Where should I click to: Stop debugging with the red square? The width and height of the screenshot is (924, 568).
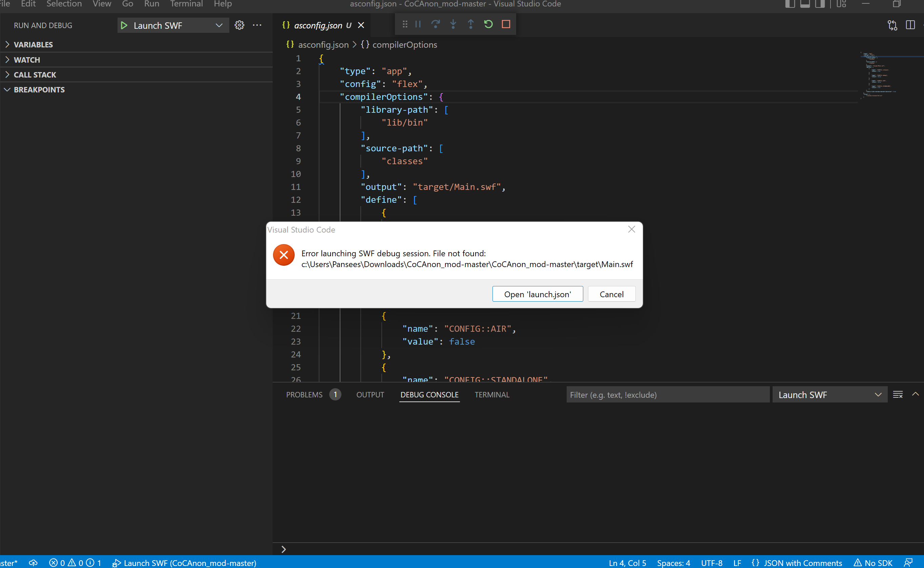pos(506,24)
